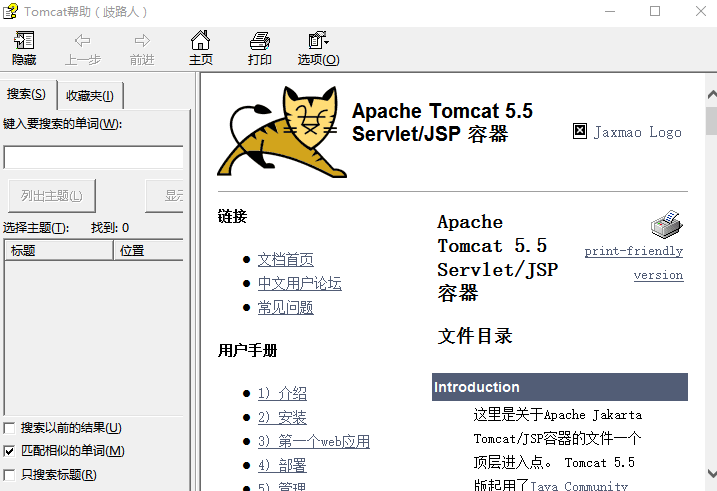
Task: Enable 只搜索标题 checkbox
Action: (x=10, y=475)
